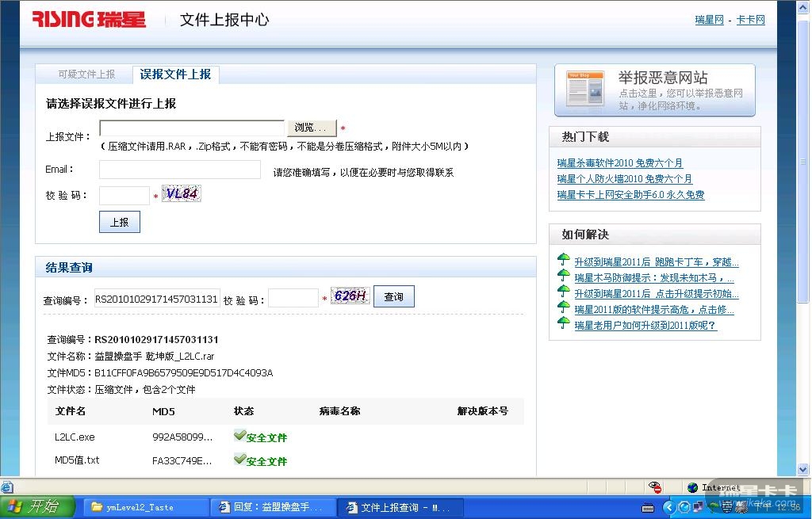Open 瑞星个人防火墙2010 免费六个月 link

pos(625,179)
